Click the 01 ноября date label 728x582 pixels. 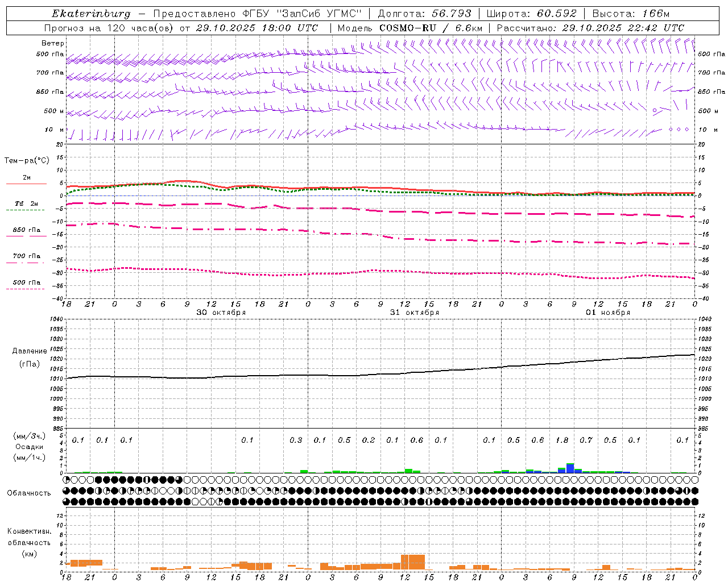coord(608,313)
